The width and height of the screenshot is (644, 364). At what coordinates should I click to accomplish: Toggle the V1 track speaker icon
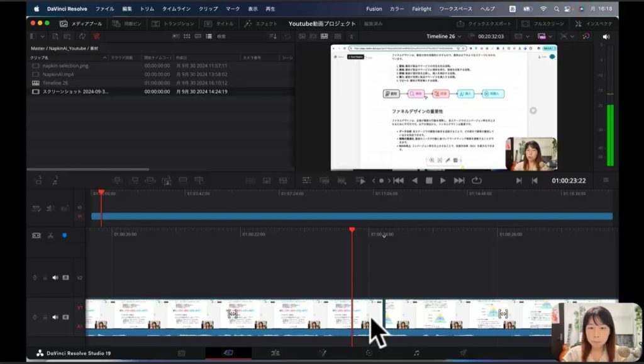coord(55,317)
